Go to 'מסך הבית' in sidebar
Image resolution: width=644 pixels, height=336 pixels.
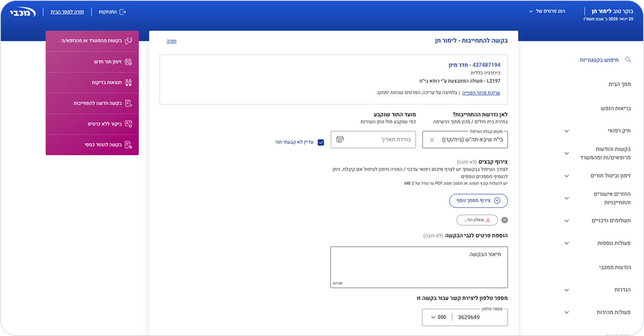pyautogui.click(x=619, y=84)
